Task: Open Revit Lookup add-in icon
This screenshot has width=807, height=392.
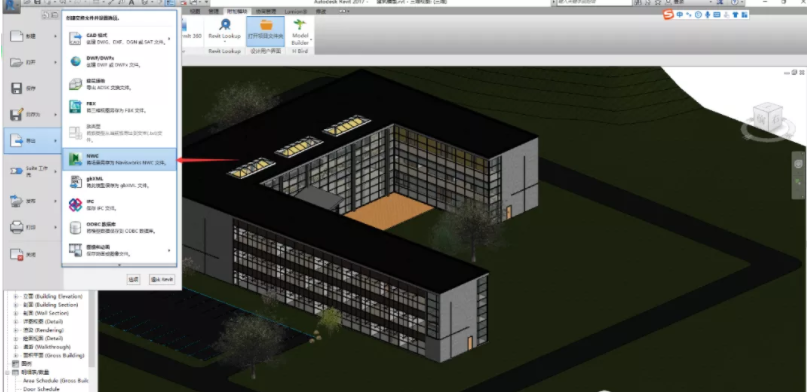Action: coord(225,25)
